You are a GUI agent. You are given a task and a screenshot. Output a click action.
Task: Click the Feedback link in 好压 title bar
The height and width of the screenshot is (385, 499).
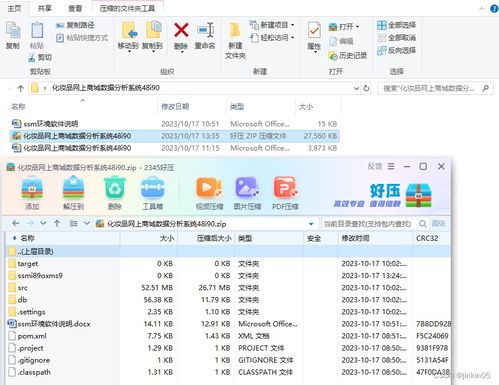[375, 166]
